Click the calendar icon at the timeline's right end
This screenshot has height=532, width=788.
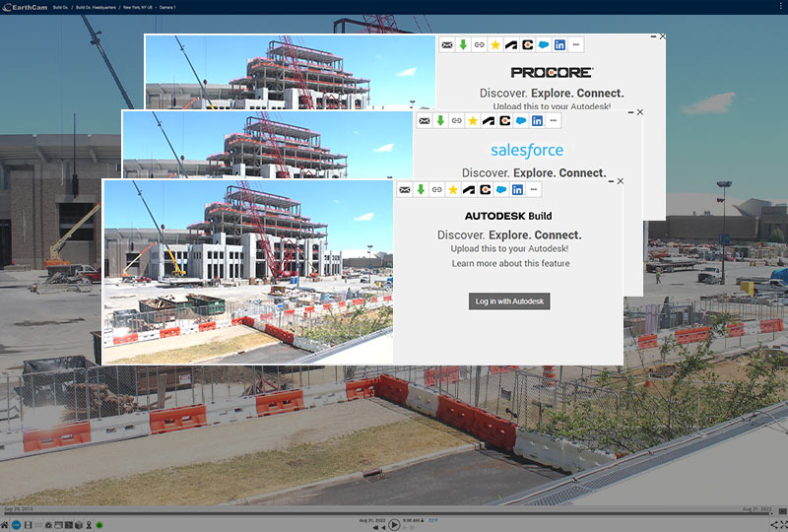click(x=783, y=511)
